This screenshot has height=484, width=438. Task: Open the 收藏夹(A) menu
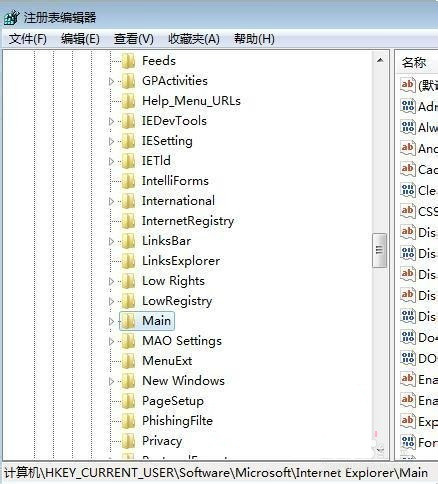click(194, 39)
